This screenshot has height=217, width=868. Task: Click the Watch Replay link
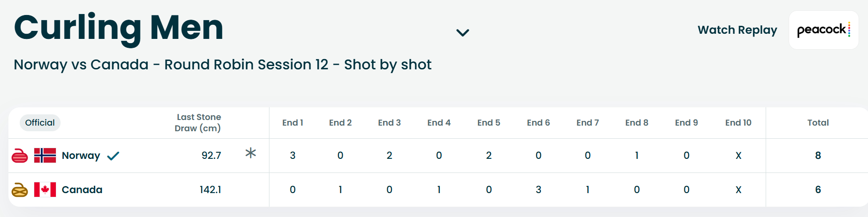[x=737, y=30]
